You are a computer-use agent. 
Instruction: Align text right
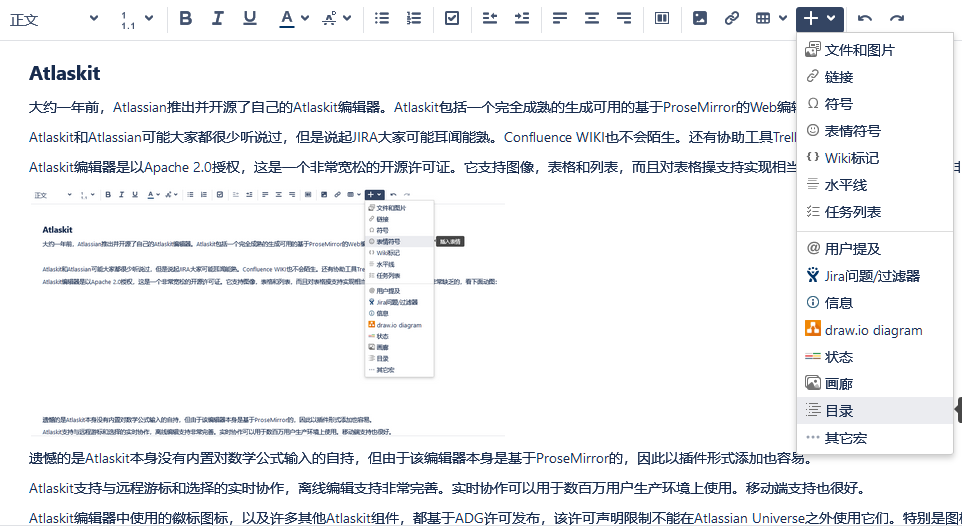pos(623,18)
